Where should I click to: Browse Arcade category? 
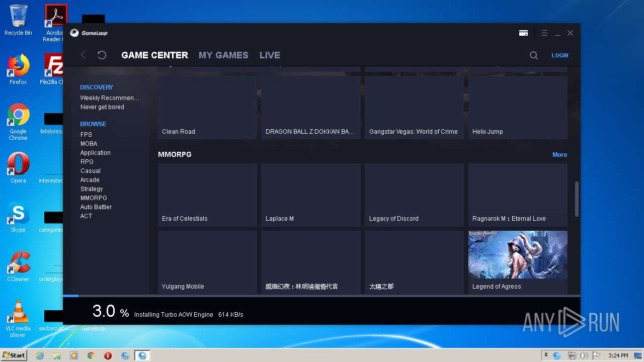tap(90, 180)
